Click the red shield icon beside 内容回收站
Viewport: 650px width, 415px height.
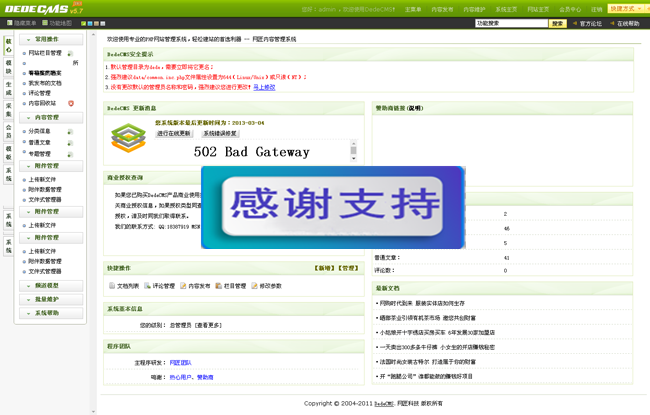point(71,103)
